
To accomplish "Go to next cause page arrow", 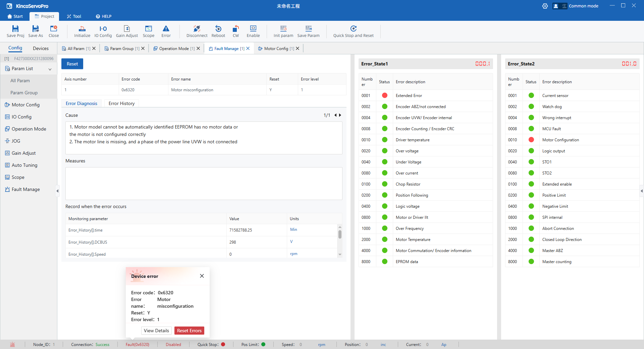I will pos(340,115).
